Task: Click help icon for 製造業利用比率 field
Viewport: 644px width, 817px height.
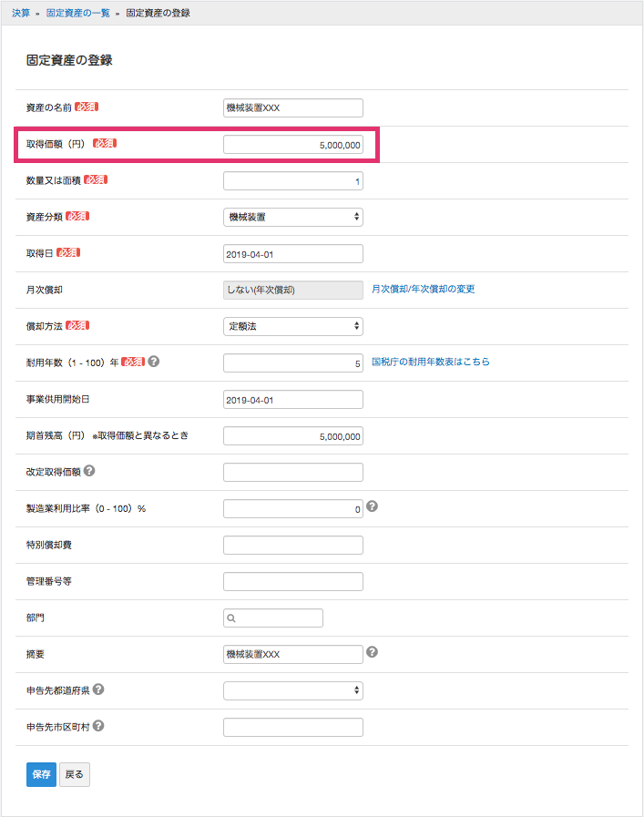Action: (x=372, y=506)
